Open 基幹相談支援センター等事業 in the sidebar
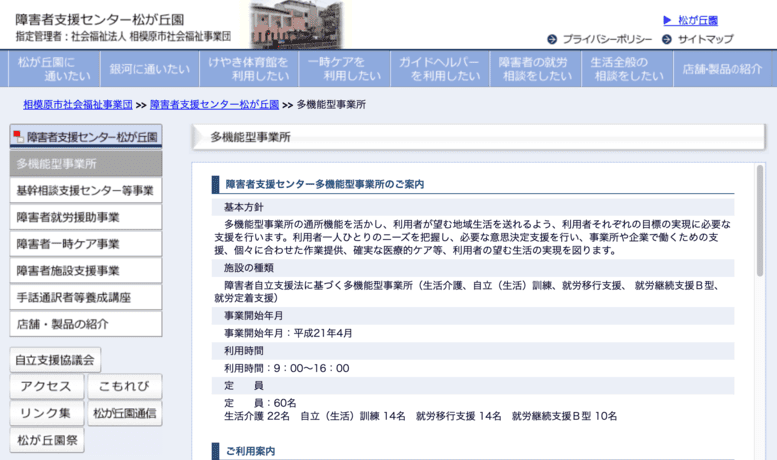This screenshot has height=460, width=777. 86,190
